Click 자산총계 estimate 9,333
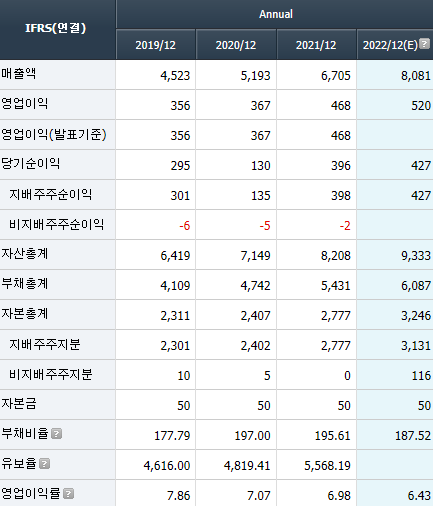Image resolution: width=433 pixels, height=506 pixels. [416, 256]
